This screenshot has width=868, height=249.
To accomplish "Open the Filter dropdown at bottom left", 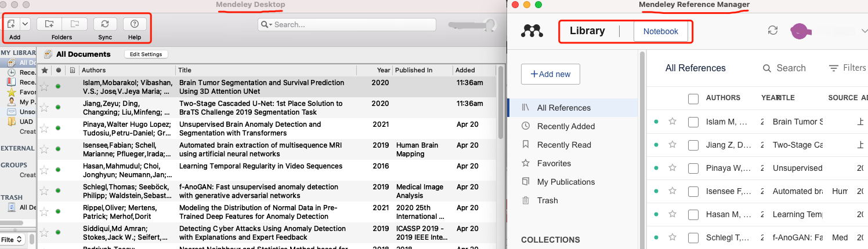I will point(12,239).
